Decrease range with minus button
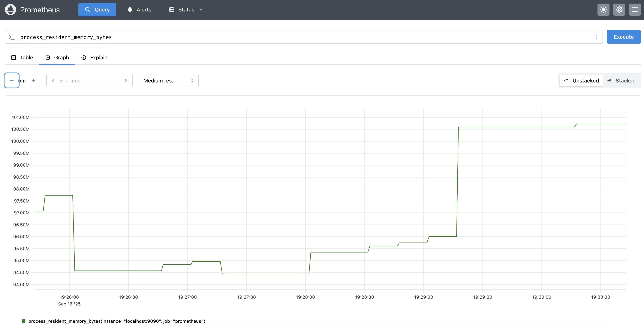This screenshot has height=328, width=644. click(11, 81)
